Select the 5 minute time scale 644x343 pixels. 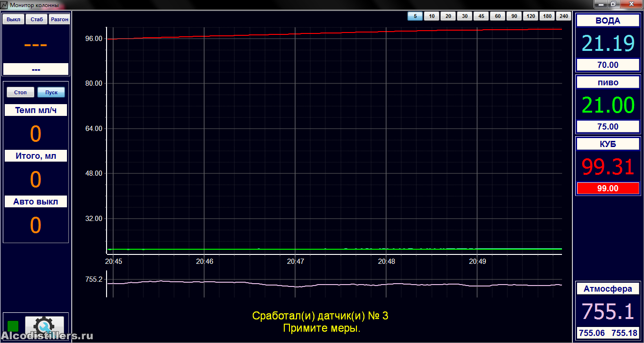(415, 16)
